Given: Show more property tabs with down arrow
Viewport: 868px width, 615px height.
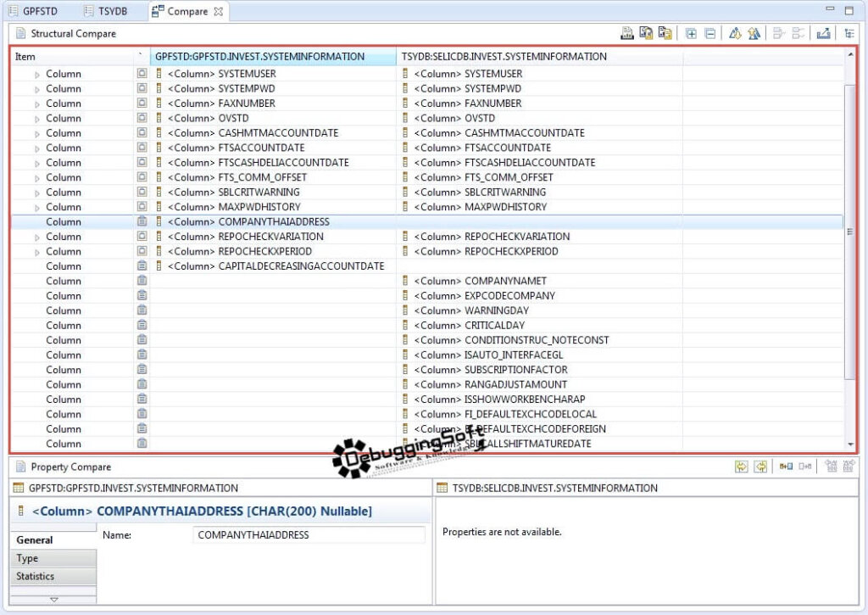Looking at the screenshot, I should point(53,600).
